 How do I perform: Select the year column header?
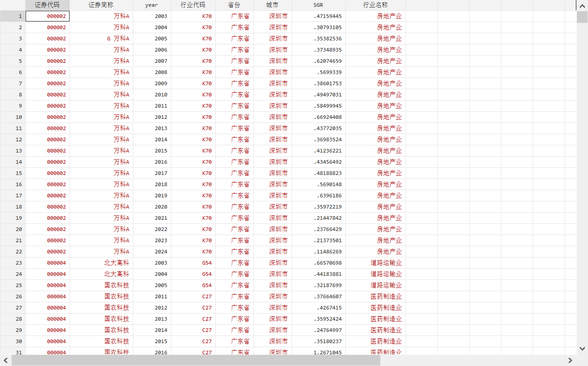click(x=152, y=5)
